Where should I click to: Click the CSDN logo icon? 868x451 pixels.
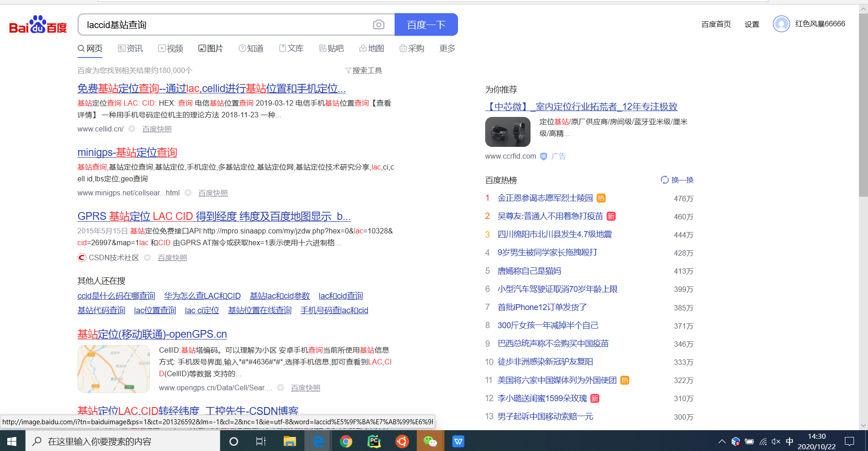(x=82, y=257)
